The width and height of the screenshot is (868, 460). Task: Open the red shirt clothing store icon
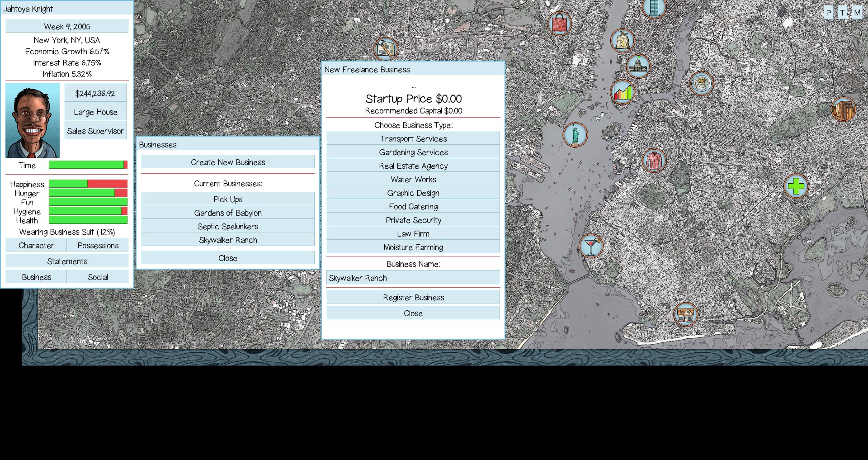click(x=654, y=160)
